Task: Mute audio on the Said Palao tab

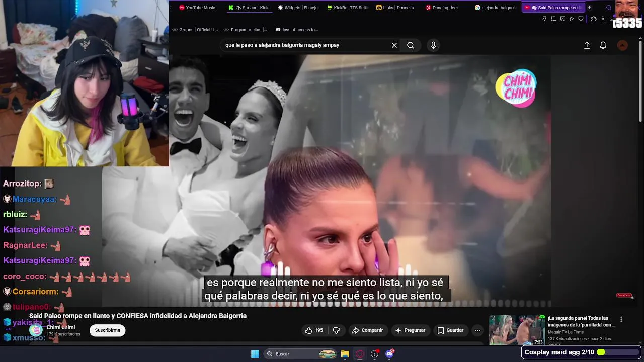Action: pyautogui.click(x=534, y=8)
